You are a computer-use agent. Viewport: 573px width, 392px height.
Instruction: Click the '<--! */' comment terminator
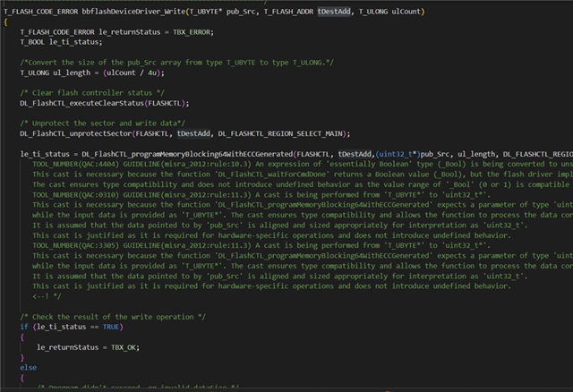click(x=47, y=296)
